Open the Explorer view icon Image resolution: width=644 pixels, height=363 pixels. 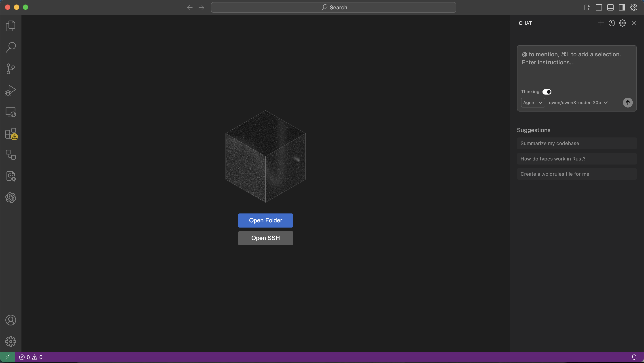pos(11,26)
